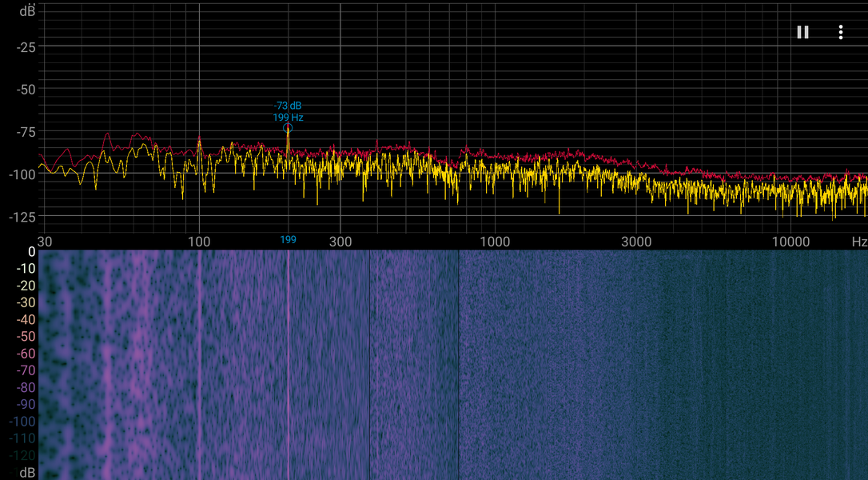Click the -90 spectrogram color scale label
868x480 pixels.
pyautogui.click(x=26, y=405)
